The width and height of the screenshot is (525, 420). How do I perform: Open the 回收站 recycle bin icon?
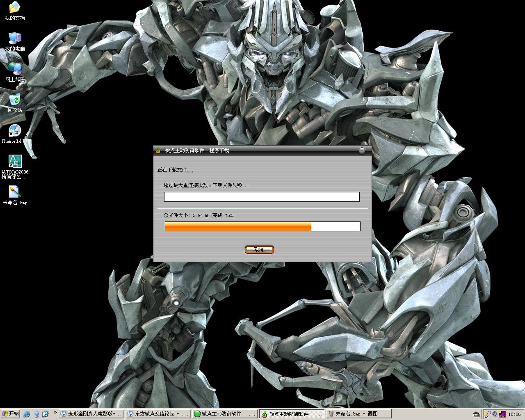[x=15, y=103]
